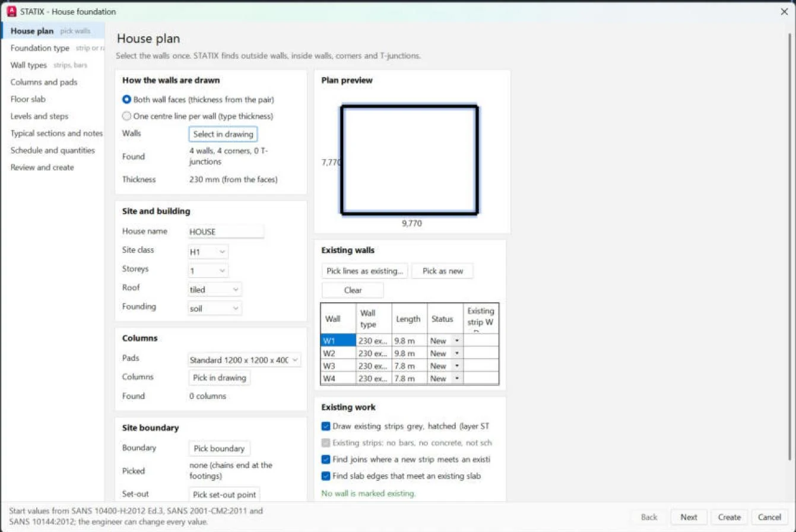Click Select in drawing button for Walls
Screen dimensions: 796x532
coord(223,134)
